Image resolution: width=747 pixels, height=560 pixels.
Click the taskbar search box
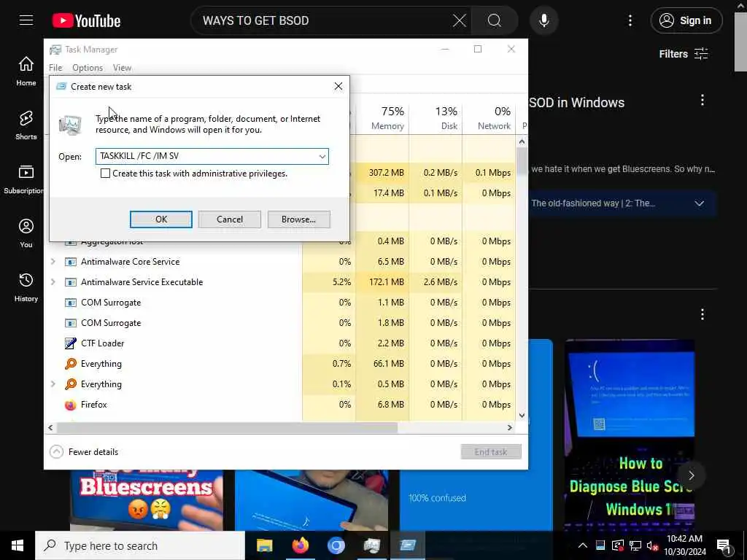[140, 545]
